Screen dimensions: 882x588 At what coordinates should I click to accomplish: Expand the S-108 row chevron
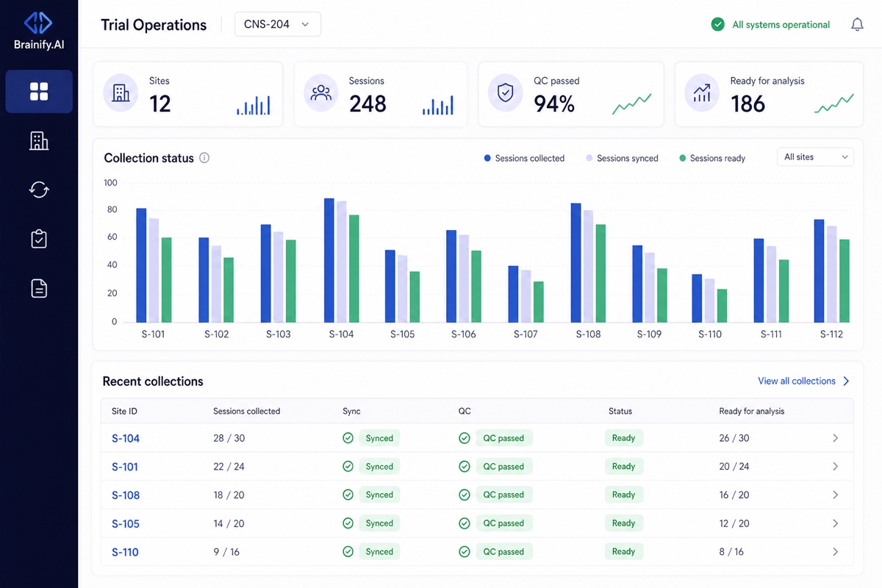(835, 495)
